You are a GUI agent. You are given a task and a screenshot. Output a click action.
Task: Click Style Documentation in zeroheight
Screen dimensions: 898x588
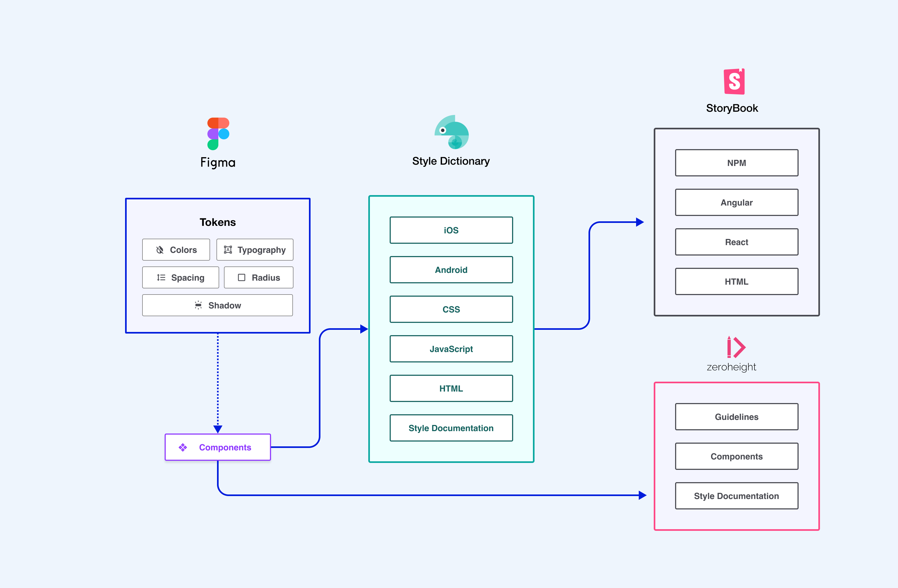pyautogui.click(x=737, y=496)
